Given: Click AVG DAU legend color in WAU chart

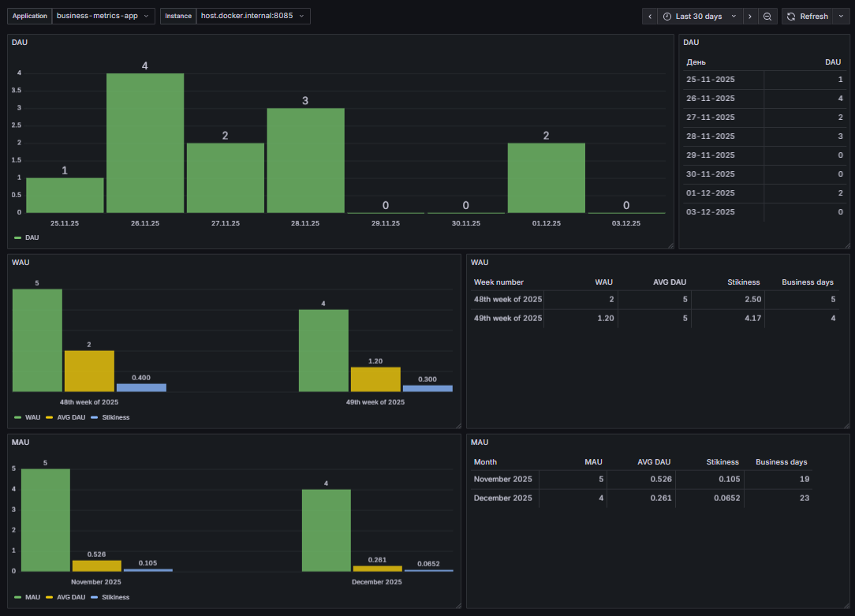Looking at the screenshot, I should [x=50, y=417].
